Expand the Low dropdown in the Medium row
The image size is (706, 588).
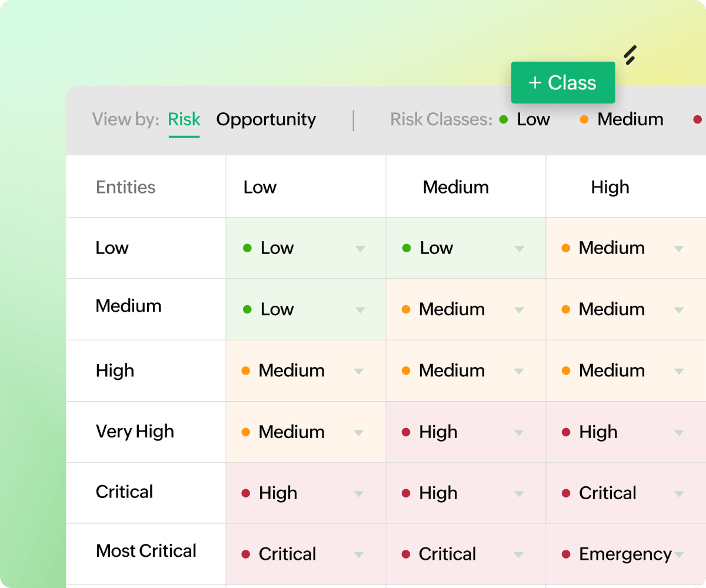tap(360, 309)
